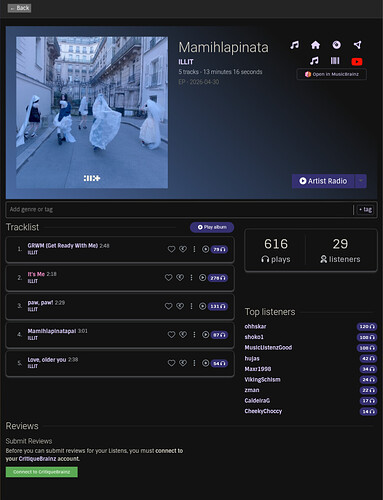Open in MusicBrainz

pyautogui.click(x=332, y=74)
